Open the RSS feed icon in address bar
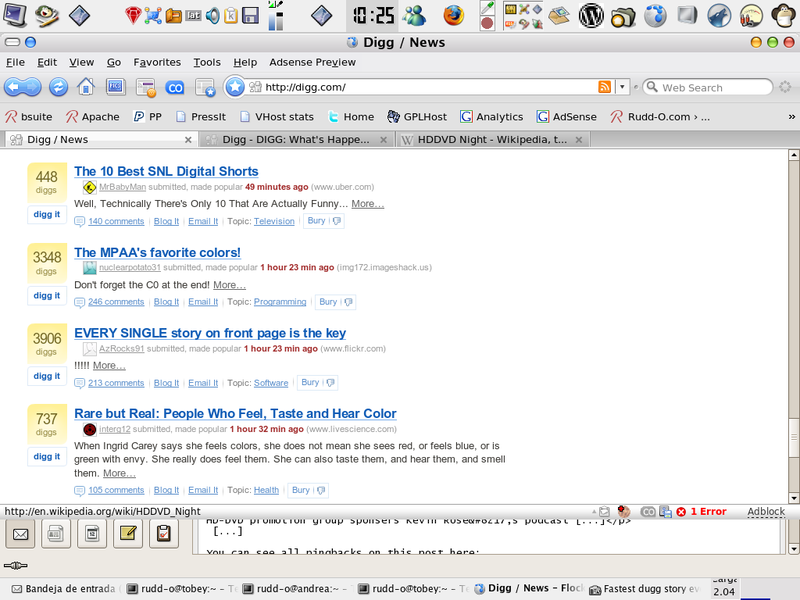This screenshot has height=600, width=800. (x=604, y=87)
